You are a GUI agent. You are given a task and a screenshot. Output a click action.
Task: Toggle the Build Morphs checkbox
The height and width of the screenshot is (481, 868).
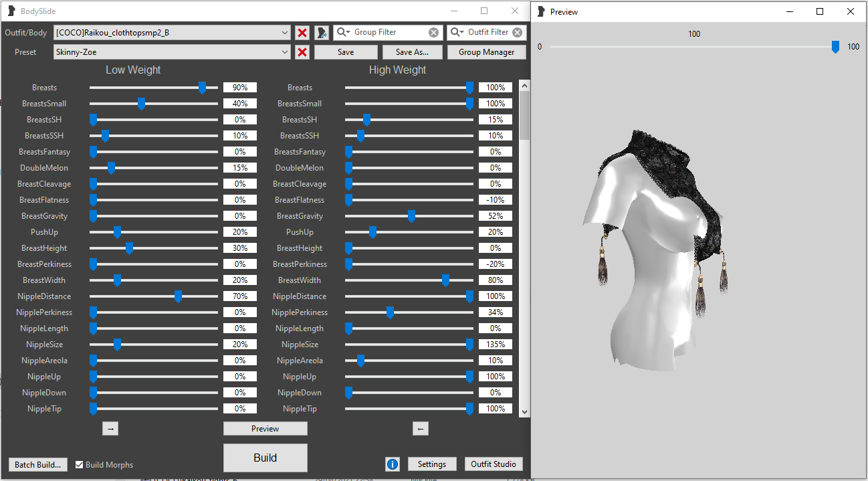click(x=80, y=465)
